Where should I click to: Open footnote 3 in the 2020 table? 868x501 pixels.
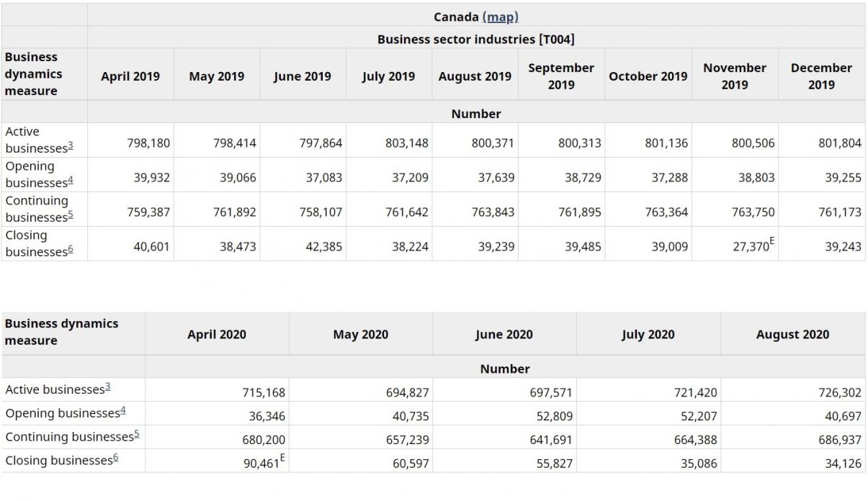point(107,388)
